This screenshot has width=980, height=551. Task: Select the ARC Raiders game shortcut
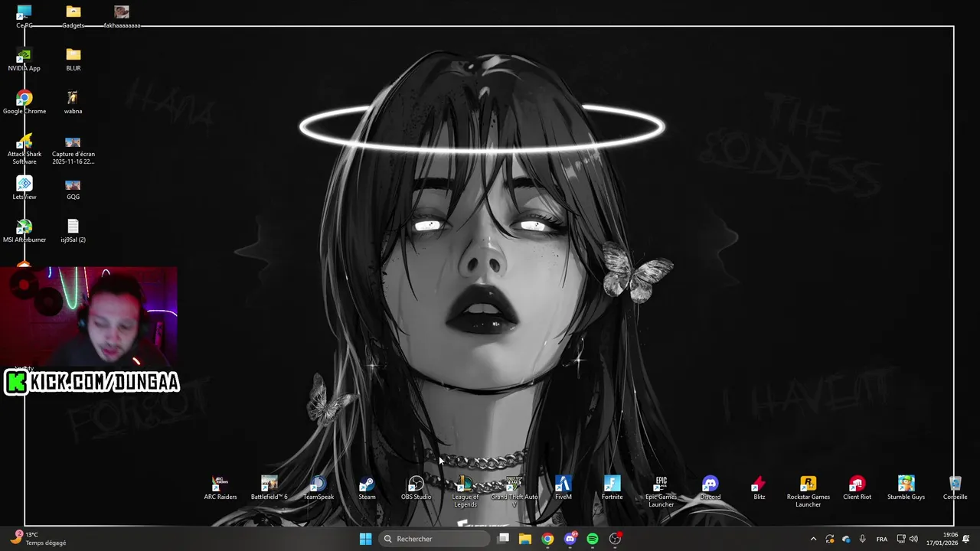point(220,488)
